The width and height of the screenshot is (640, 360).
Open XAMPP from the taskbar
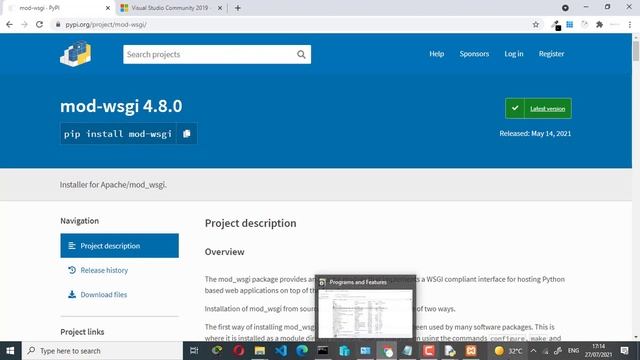pyautogui.click(x=471, y=351)
